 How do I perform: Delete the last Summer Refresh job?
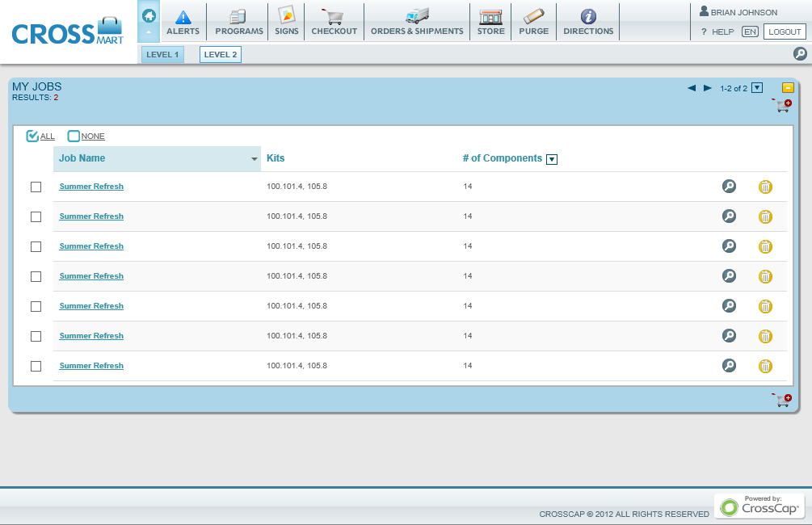[x=765, y=366]
